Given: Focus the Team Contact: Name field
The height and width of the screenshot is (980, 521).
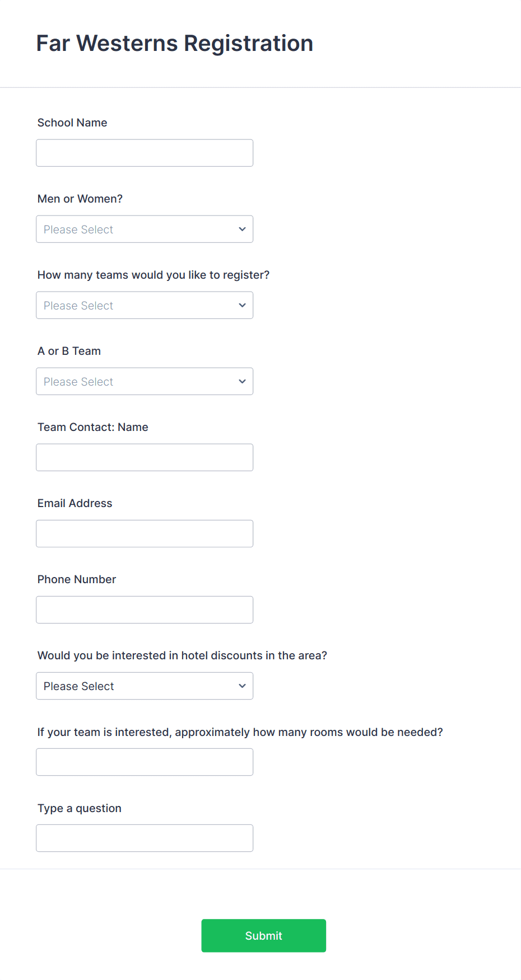Looking at the screenshot, I should pos(145,457).
